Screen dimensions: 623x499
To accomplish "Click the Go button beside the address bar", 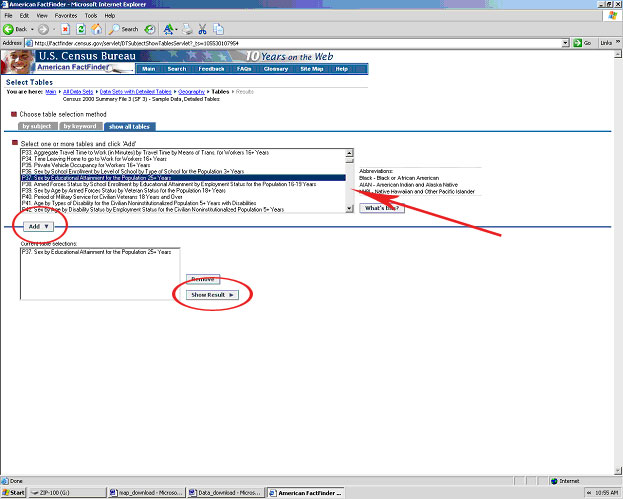I will click(x=582, y=43).
